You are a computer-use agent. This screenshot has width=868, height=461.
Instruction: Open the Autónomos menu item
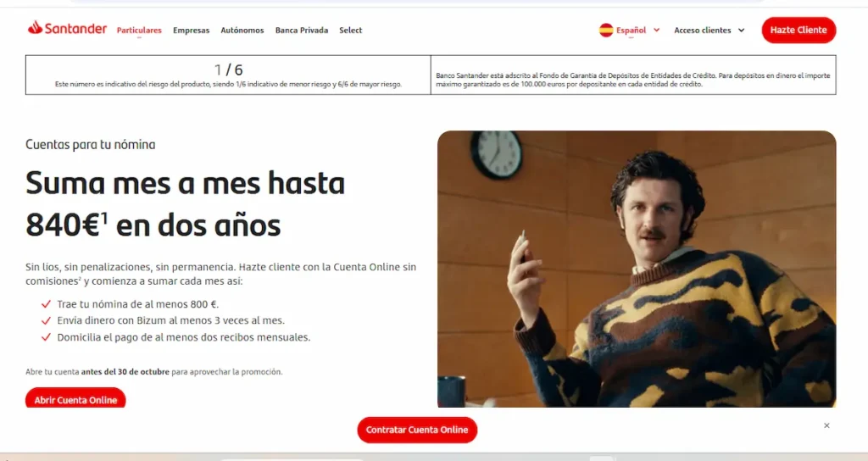click(242, 31)
